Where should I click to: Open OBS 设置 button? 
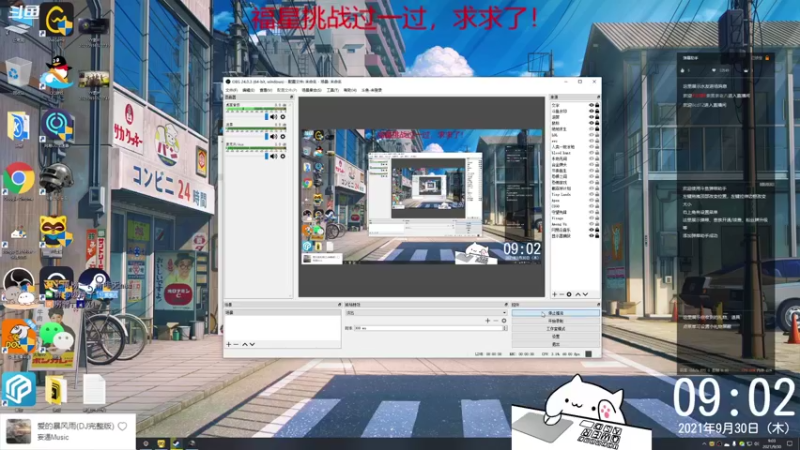tap(556, 337)
